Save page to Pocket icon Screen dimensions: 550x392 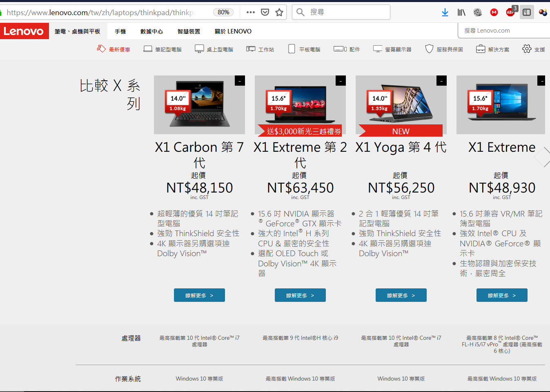(265, 12)
